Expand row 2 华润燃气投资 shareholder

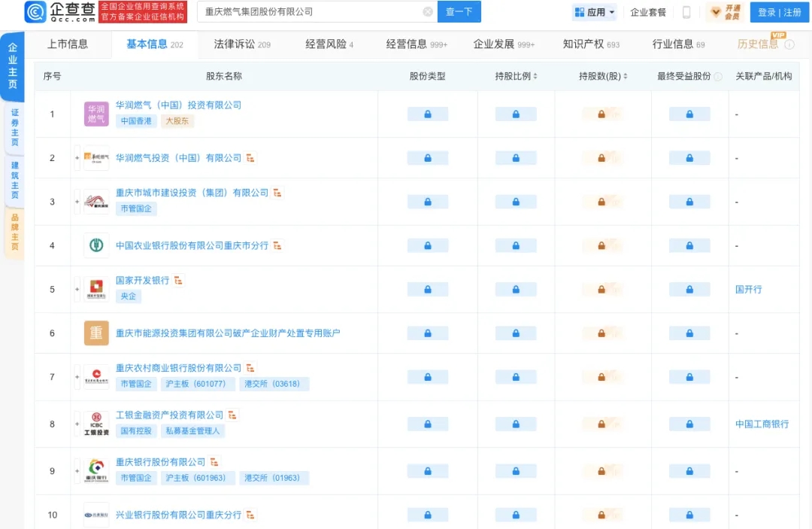click(77, 158)
